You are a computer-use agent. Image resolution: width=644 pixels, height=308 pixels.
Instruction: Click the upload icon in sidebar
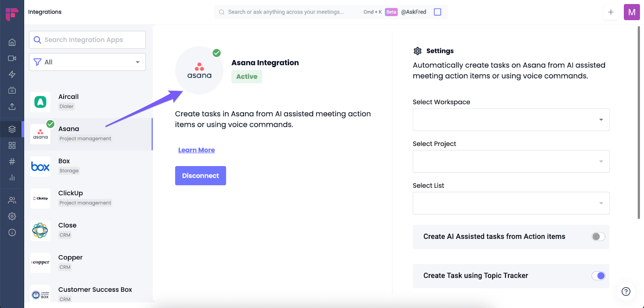click(12, 107)
